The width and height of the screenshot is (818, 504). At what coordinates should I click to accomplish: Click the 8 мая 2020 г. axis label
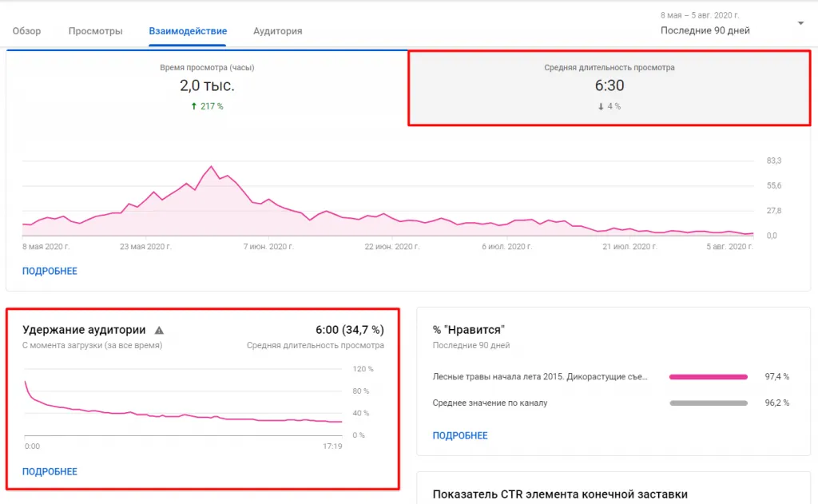click(x=46, y=246)
